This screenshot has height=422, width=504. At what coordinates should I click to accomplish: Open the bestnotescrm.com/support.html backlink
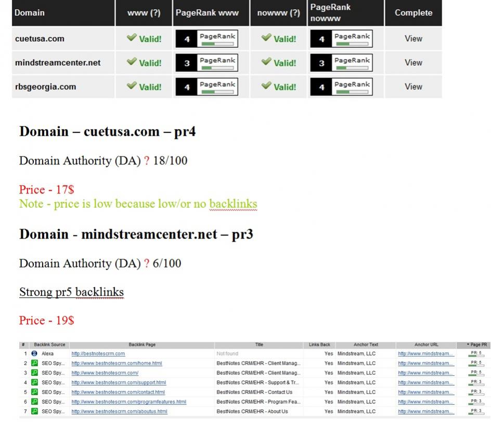(x=119, y=383)
